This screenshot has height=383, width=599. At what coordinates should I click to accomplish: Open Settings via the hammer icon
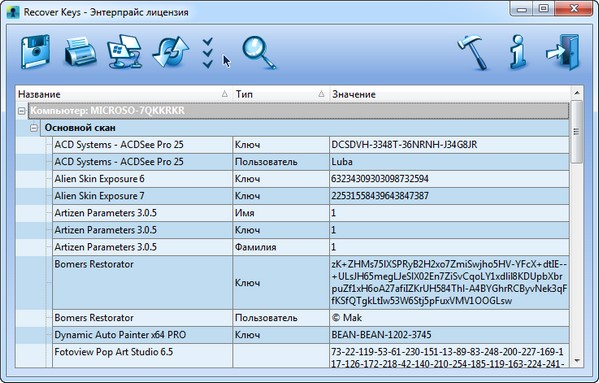473,52
